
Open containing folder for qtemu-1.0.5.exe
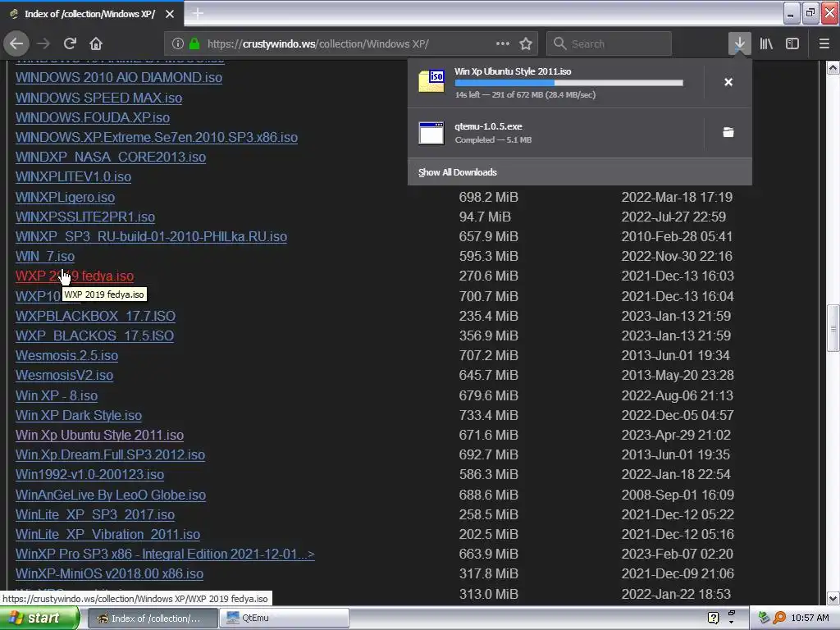pos(728,132)
